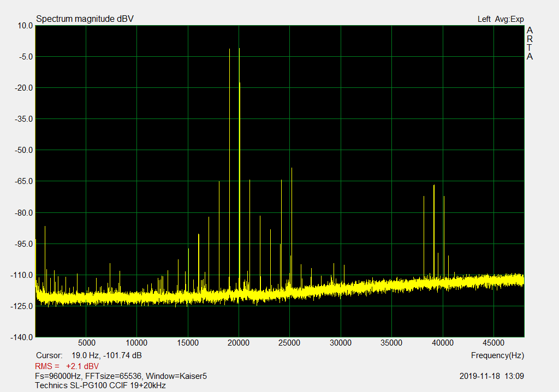This screenshot has width=559, height=392.
Task: Click the -20.0 y-axis label
Action: coord(24,88)
